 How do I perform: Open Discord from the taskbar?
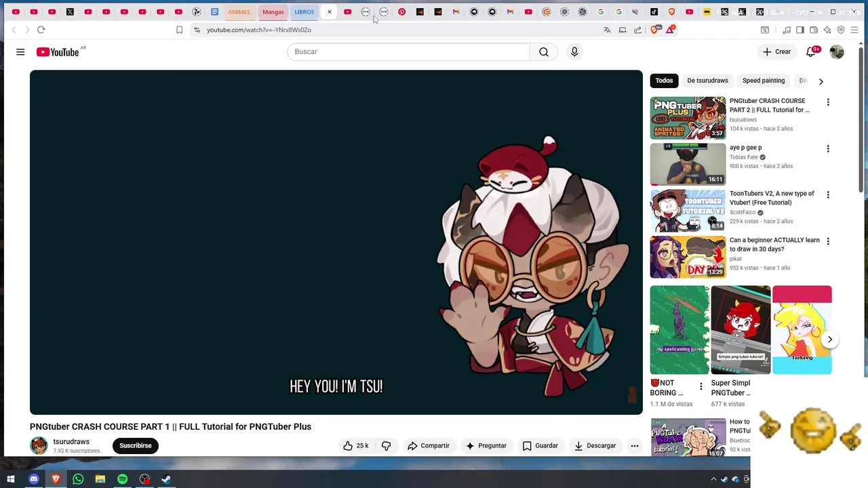click(34, 479)
